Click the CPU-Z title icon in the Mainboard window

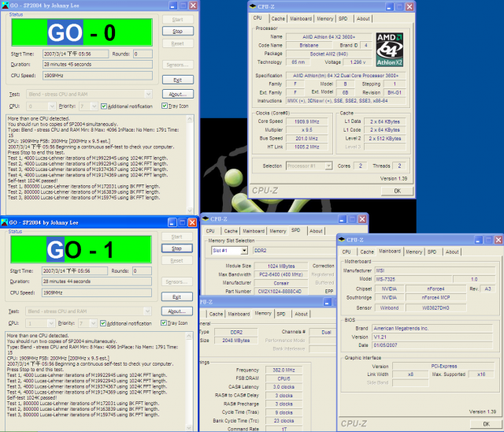click(342, 240)
